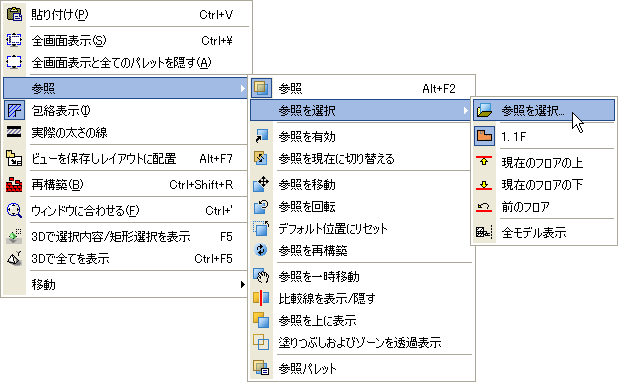619x382 pixels.
Task: Select 現在のフロアの下 entry text
Action: coord(542,184)
